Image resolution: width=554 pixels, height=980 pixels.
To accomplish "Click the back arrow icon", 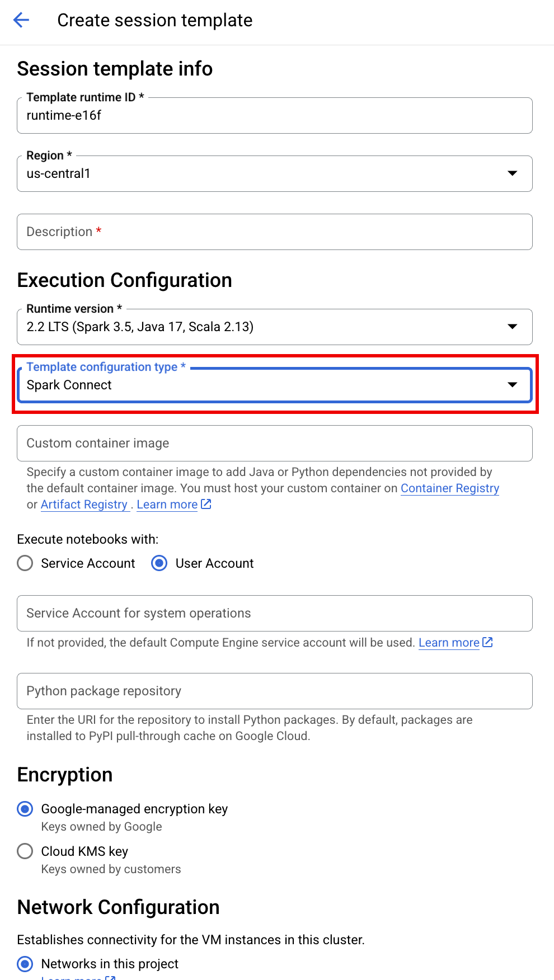I will (x=21, y=20).
